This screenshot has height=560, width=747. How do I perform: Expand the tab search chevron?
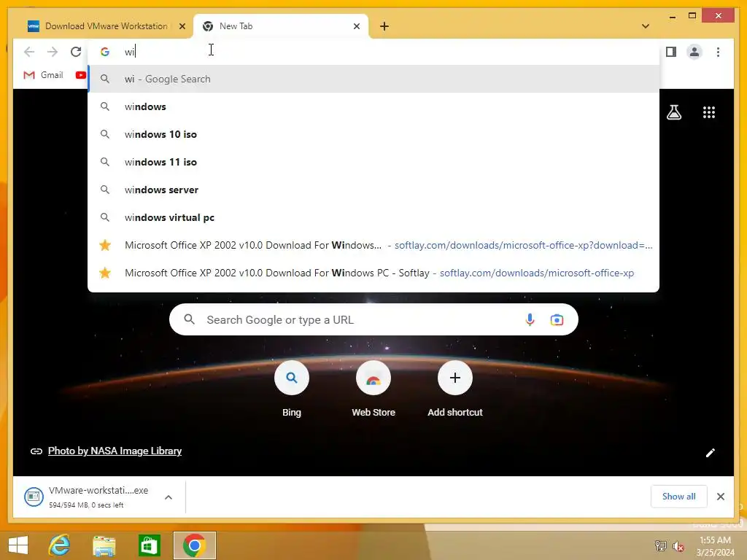click(645, 26)
